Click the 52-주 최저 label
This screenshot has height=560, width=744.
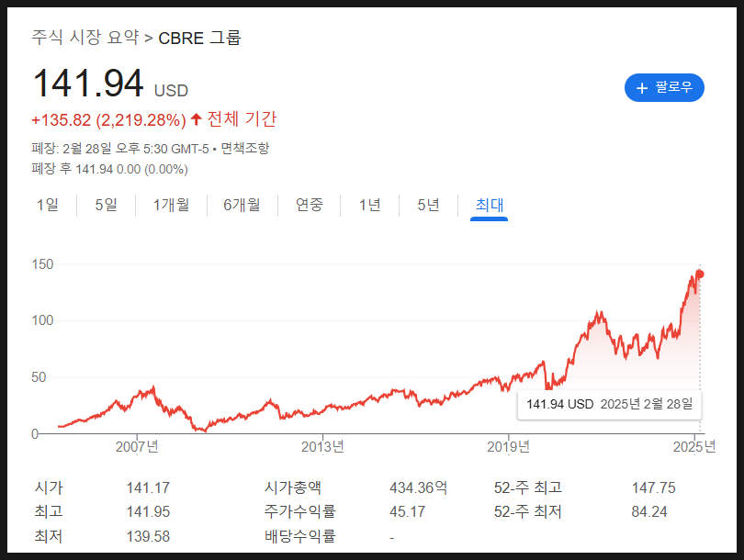[x=527, y=511]
